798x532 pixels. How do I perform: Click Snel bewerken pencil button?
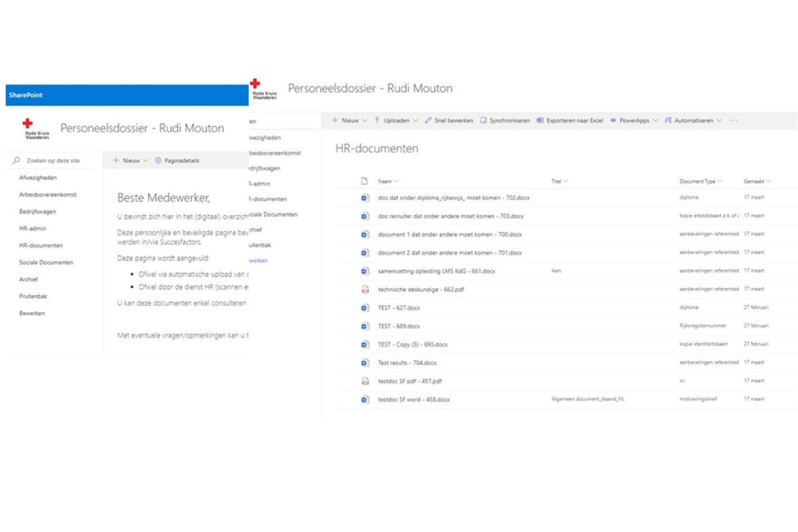tap(449, 121)
